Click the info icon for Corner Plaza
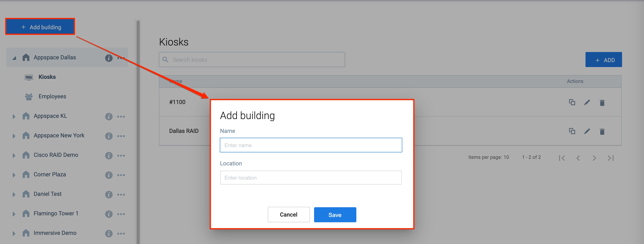The height and width of the screenshot is (244, 644). pos(108,175)
